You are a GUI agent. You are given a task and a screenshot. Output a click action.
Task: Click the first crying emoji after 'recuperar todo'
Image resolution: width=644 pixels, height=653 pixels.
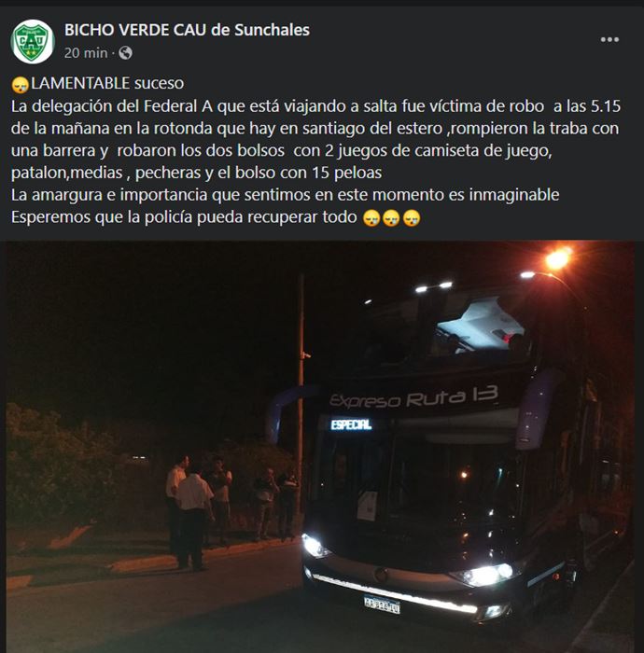pyautogui.click(x=371, y=217)
